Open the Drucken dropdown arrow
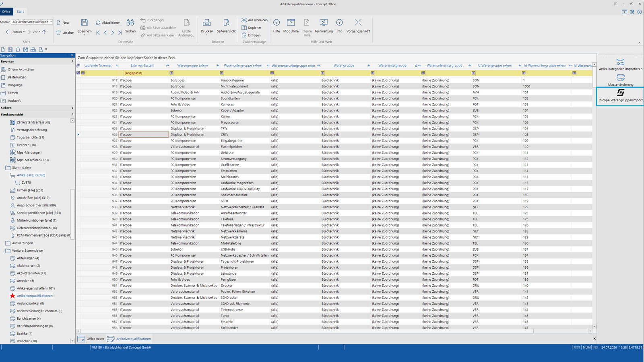 (x=206, y=35)
